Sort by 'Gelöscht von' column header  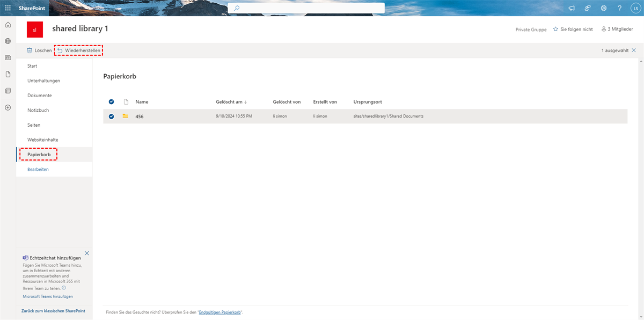pyautogui.click(x=287, y=101)
